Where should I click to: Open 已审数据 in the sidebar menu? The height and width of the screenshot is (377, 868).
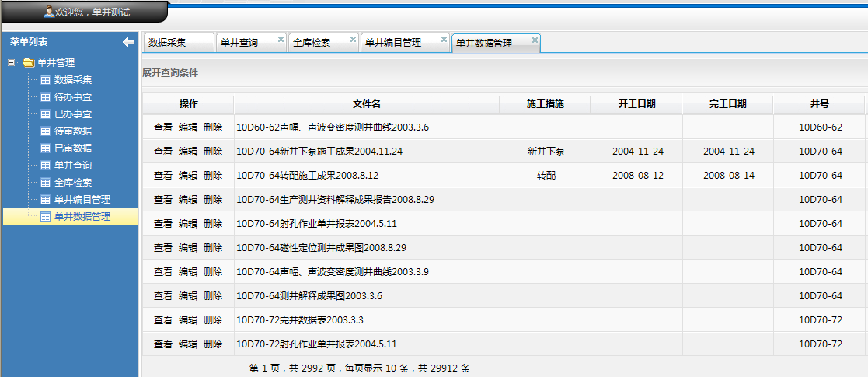point(72,148)
